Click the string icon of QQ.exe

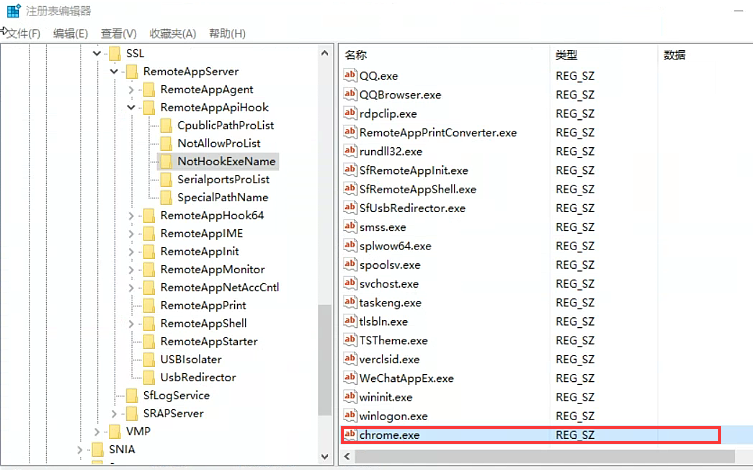(350, 75)
